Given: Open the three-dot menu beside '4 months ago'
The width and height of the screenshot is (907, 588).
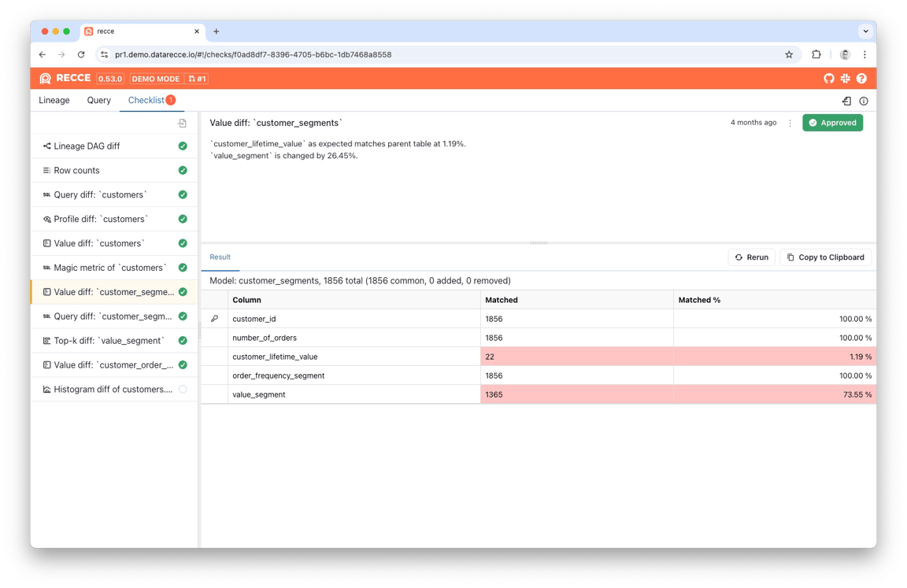Looking at the screenshot, I should pos(790,122).
